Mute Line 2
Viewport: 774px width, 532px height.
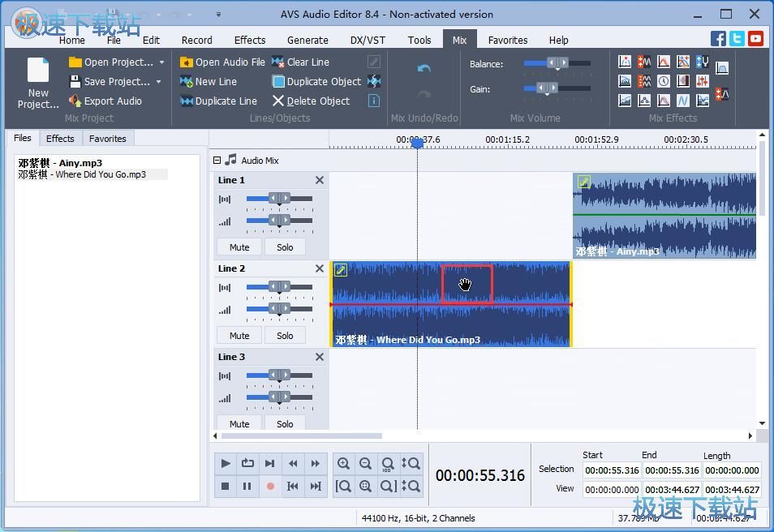tap(239, 336)
